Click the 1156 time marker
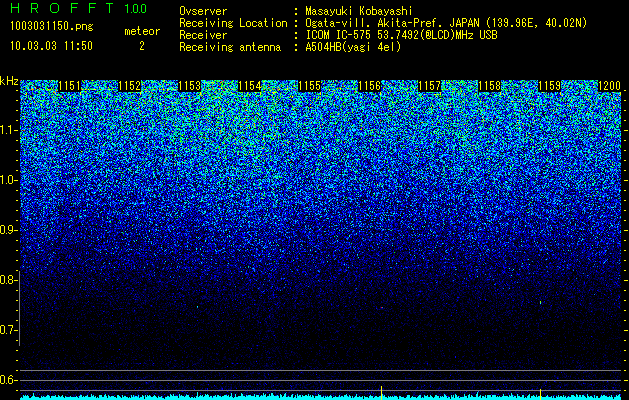Viewport: 629px width, 400px height. tap(369, 86)
